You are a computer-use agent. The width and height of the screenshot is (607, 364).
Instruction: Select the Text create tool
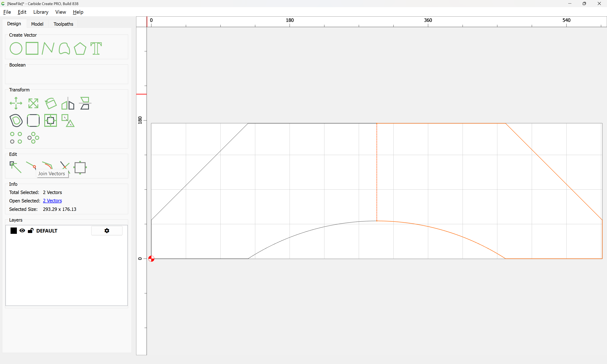96,48
